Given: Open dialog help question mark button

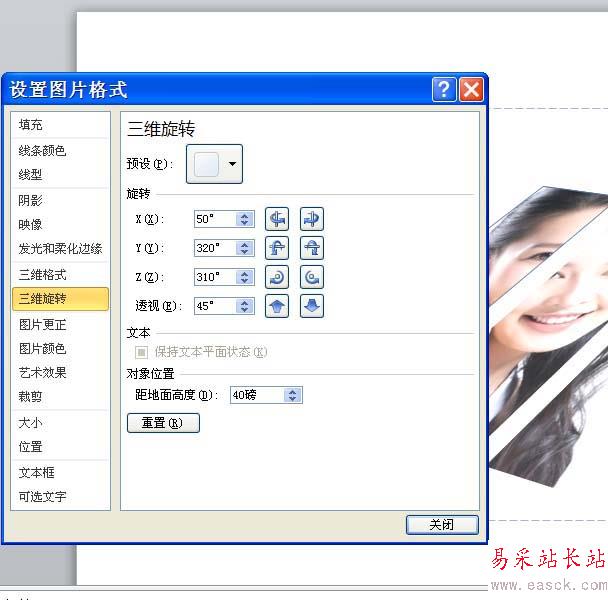Looking at the screenshot, I should coord(444,90).
